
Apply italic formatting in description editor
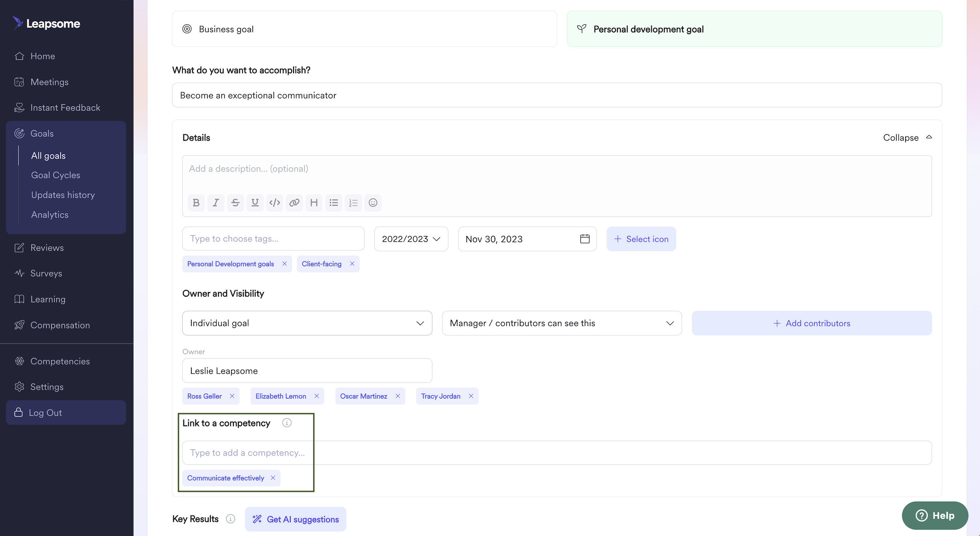216,202
